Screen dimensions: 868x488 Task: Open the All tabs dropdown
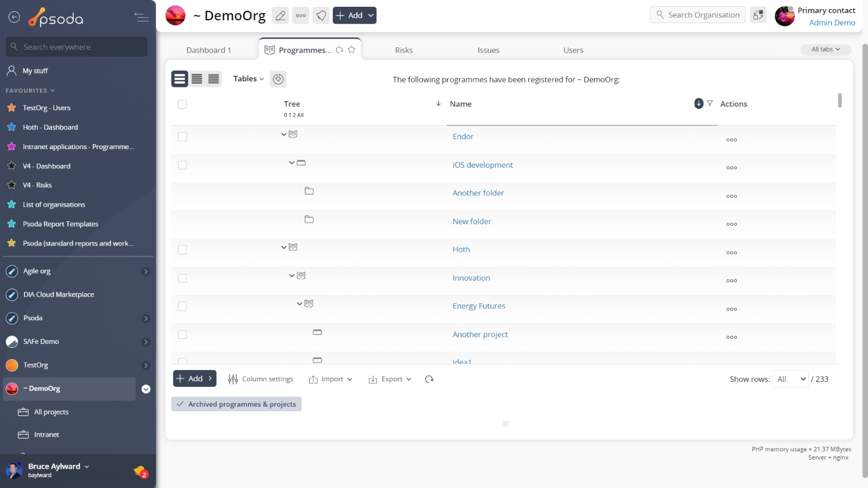825,50
